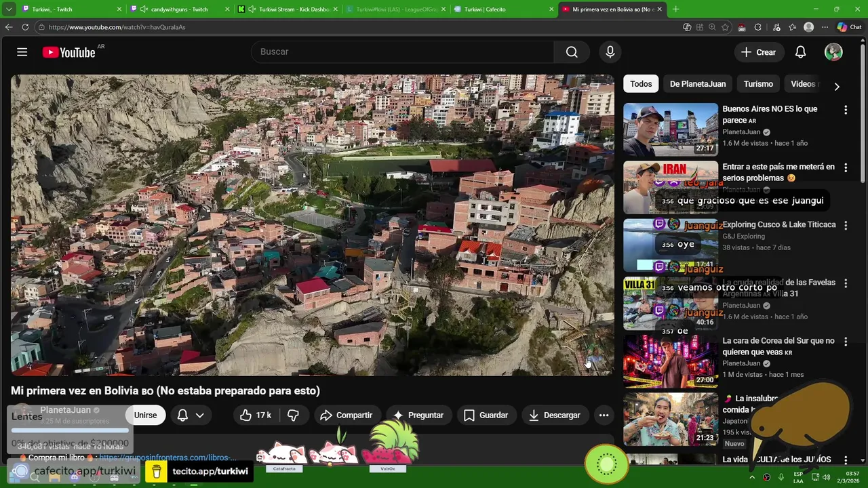Open a new browser tab with plus
The height and width of the screenshot is (488, 868).
[x=675, y=9]
